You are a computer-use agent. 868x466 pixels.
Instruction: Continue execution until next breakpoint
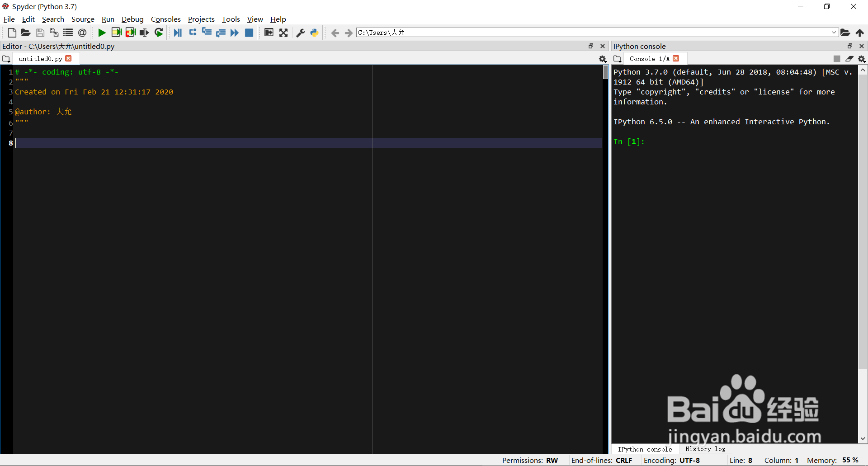point(235,33)
